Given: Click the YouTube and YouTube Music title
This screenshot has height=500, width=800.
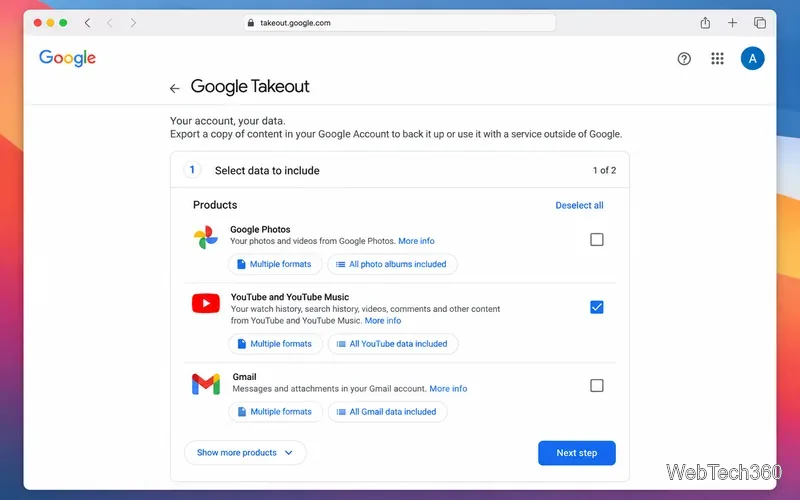Looking at the screenshot, I should tap(290, 297).
